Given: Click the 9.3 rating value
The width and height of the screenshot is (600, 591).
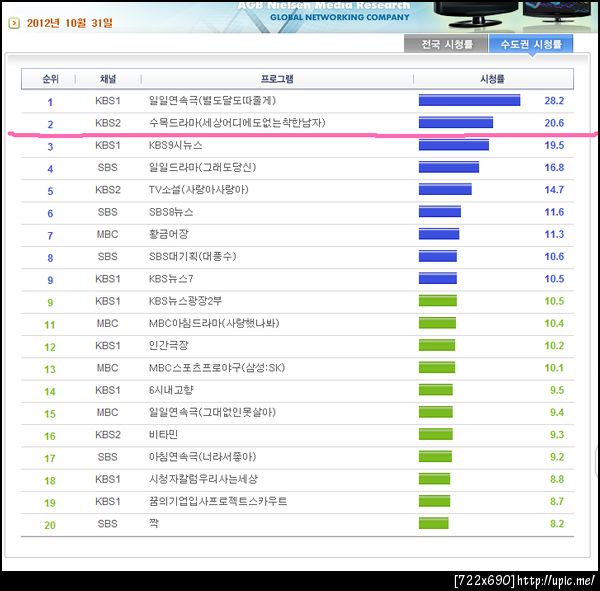Looking at the screenshot, I should coord(557,434).
